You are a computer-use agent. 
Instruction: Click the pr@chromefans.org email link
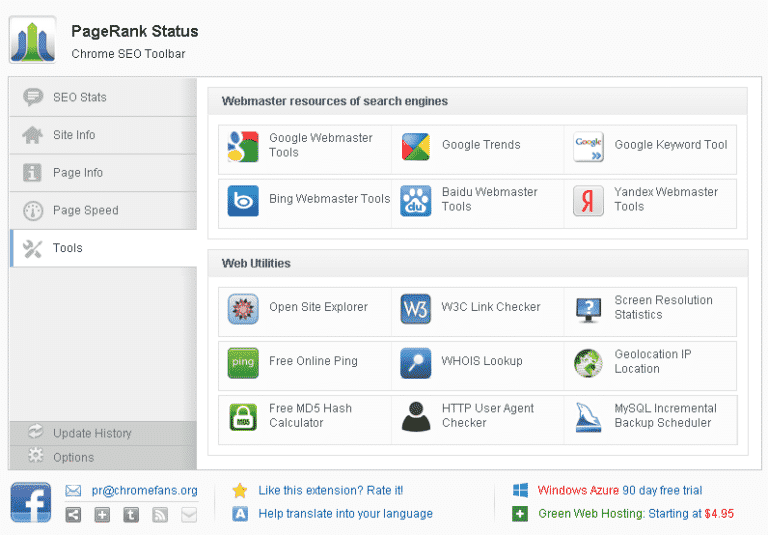pos(144,490)
